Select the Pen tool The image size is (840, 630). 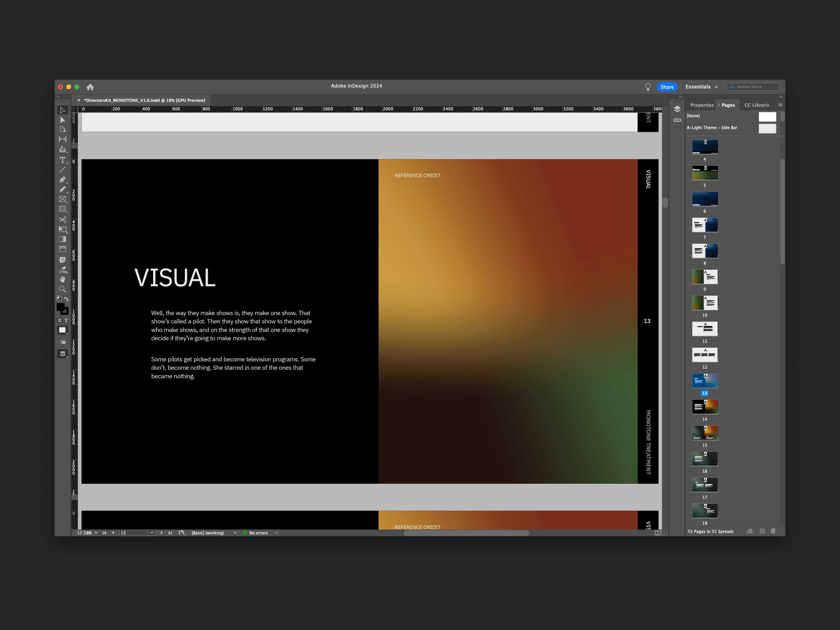63,180
